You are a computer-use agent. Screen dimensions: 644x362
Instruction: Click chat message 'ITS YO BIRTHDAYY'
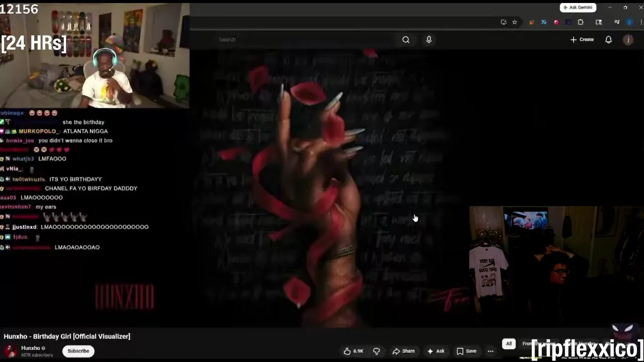[x=75, y=179]
